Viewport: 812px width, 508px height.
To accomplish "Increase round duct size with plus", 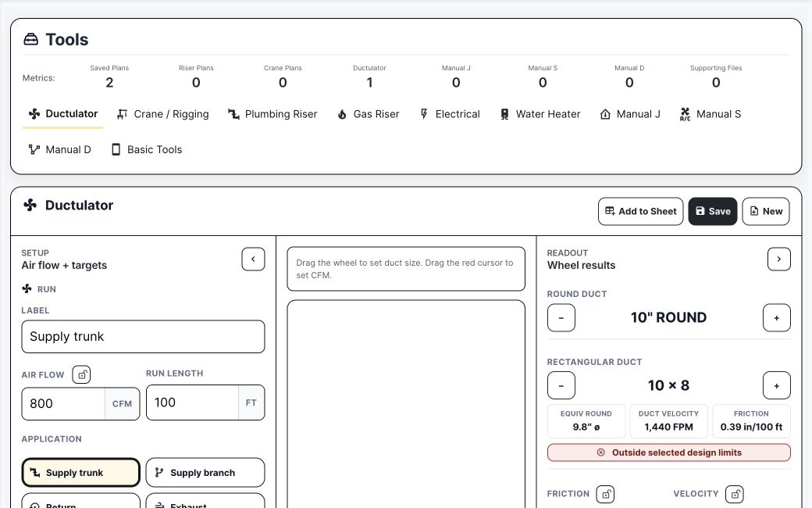I will coord(777,318).
